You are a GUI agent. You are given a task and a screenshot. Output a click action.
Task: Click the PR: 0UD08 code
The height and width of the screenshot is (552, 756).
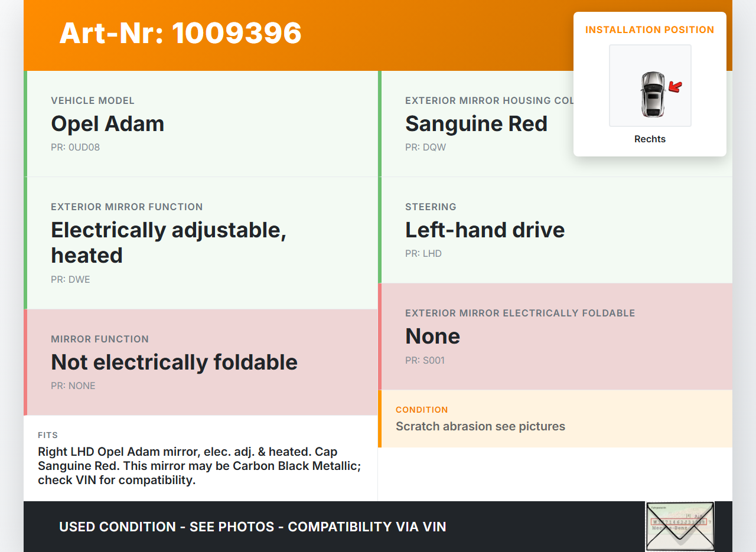pos(75,147)
